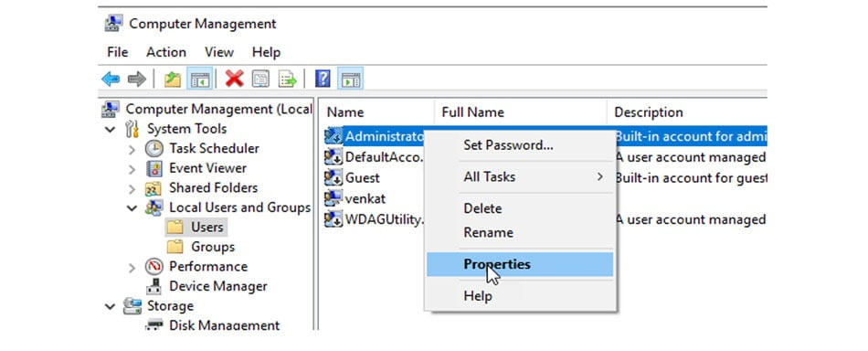
Task: Click the Local Users and Groups icon
Action: click(153, 207)
